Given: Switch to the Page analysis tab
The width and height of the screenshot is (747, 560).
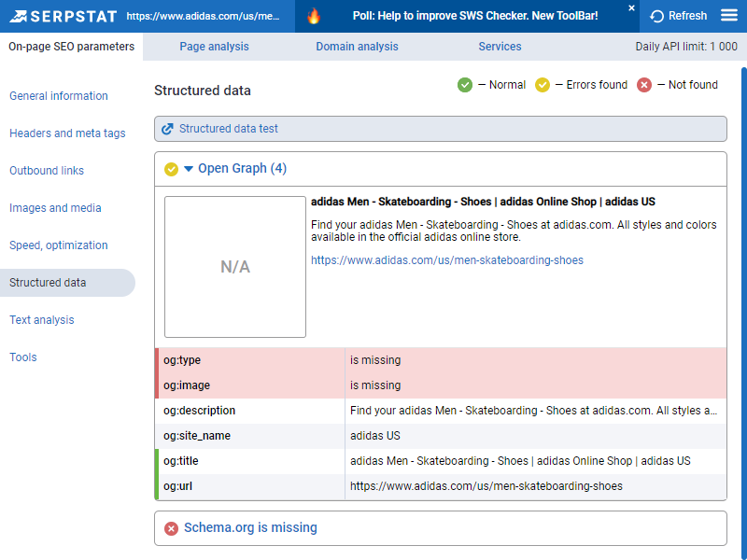Looking at the screenshot, I should point(214,47).
